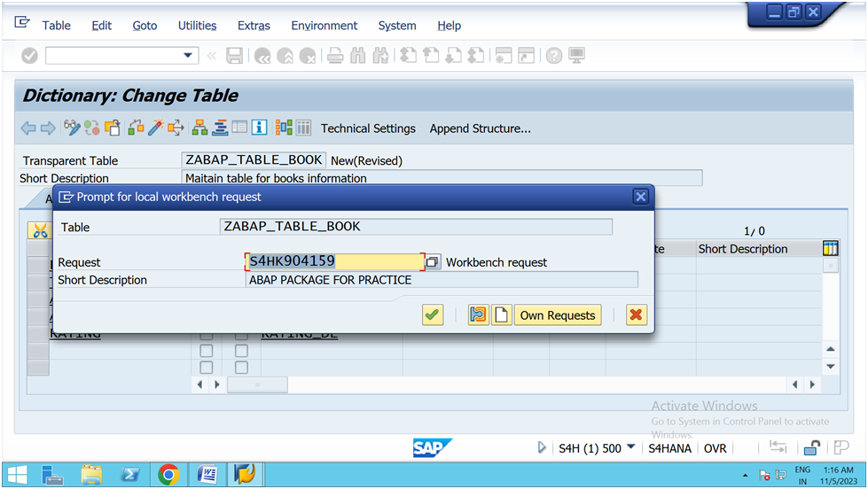Open the Table menu

coord(57,26)
